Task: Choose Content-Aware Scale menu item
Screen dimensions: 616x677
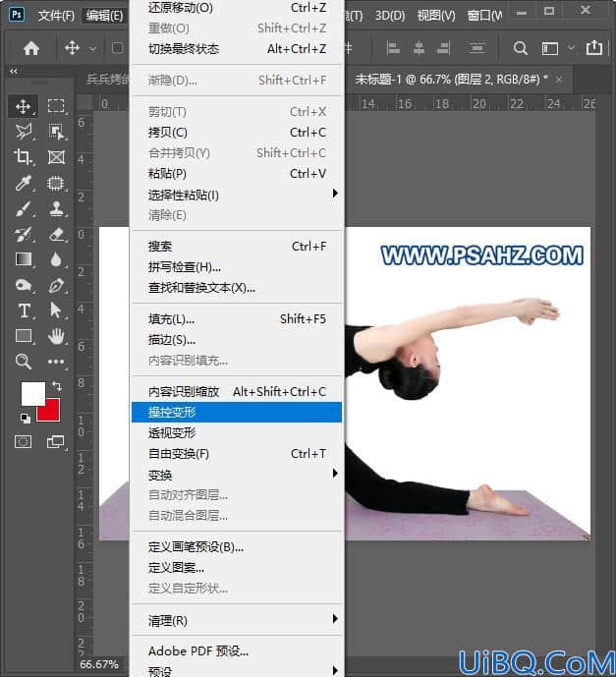Action: (x=237, y=392)
